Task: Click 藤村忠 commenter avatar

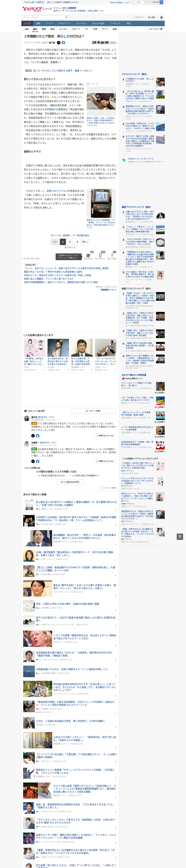Action: 26,419
